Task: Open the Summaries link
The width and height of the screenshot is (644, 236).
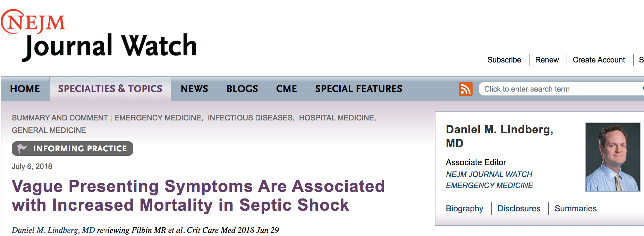Action: click(576, 209)
